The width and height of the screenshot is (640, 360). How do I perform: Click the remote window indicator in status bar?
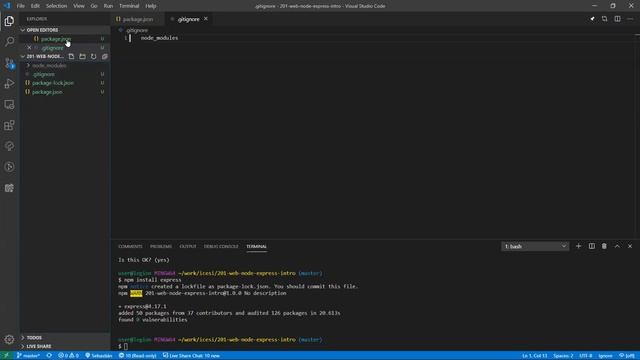coord(6,356)
